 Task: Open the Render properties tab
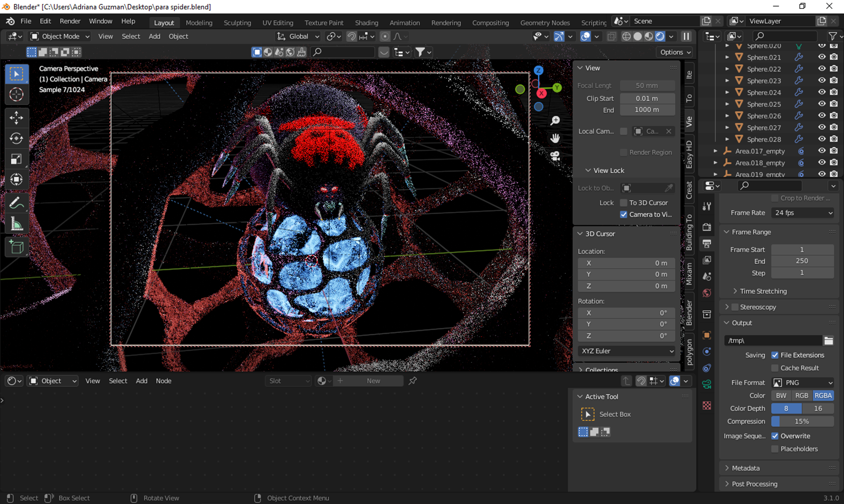pyautogui.click(x=707, y=227)
